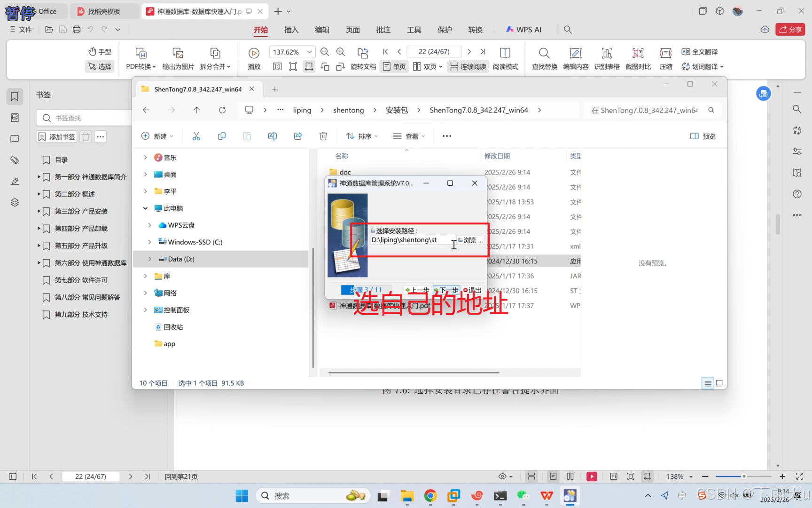The width and height of the screenshot is (812, 508).
Task: Toggle bookmark panel icon in left sidebar
Action: point(15,96)
